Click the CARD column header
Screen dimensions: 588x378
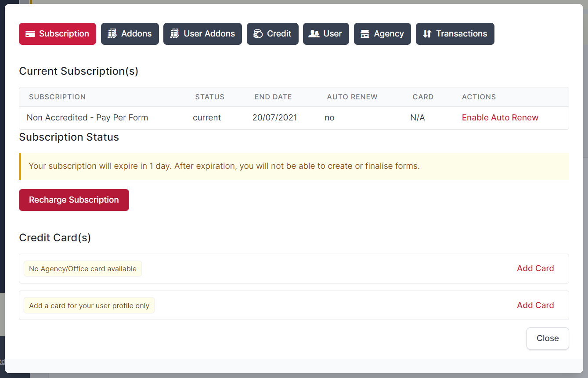423,97
